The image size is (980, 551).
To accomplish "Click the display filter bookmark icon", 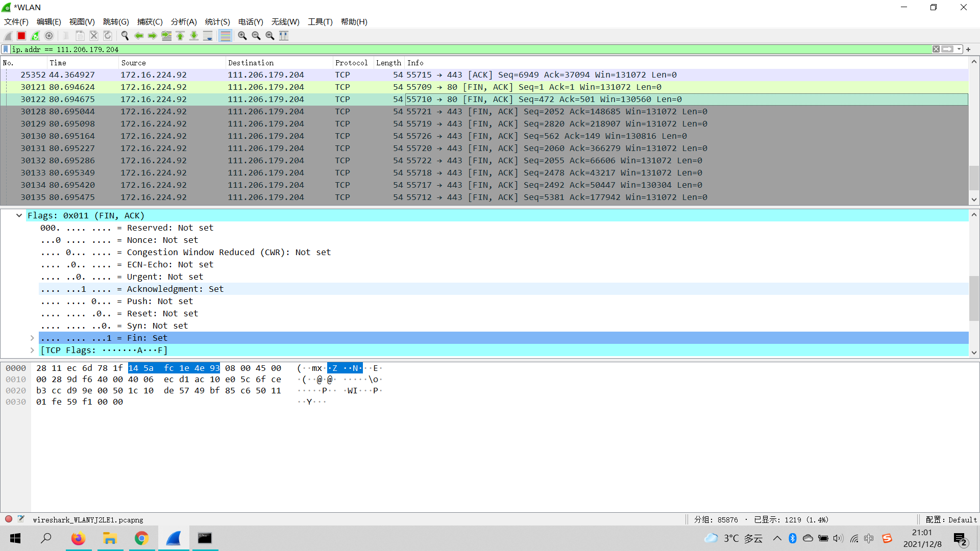I will (6, 49).
